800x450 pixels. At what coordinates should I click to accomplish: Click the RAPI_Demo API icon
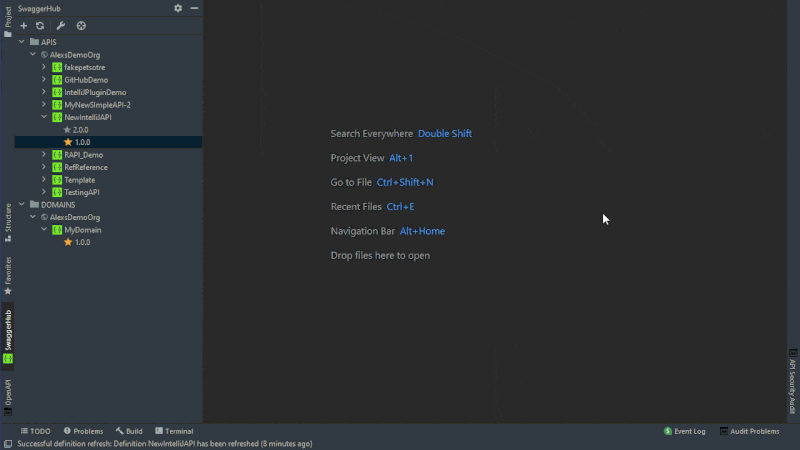click(x=57, y=155)
